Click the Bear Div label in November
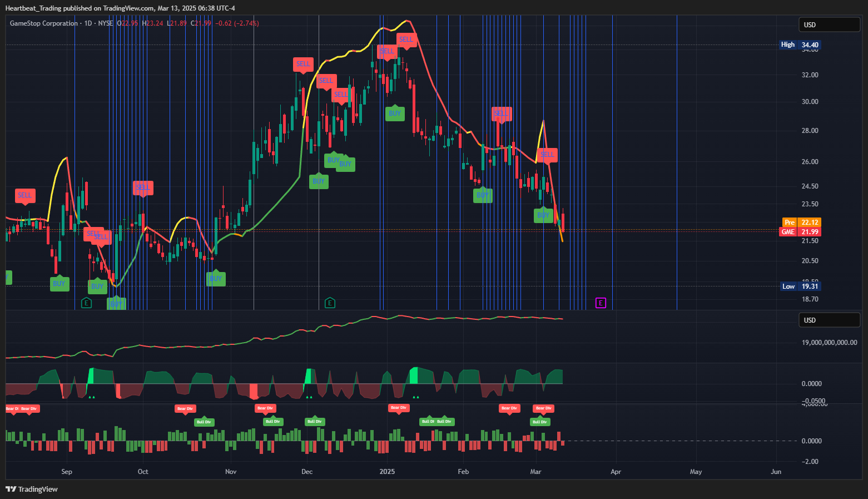 click(265, 408)
